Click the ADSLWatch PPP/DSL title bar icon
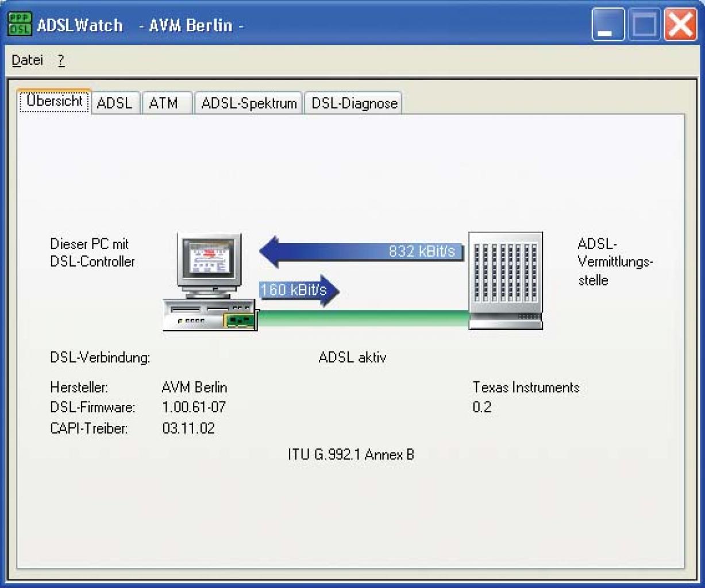This screenshot has height=588, width=705. pos(20,25)
